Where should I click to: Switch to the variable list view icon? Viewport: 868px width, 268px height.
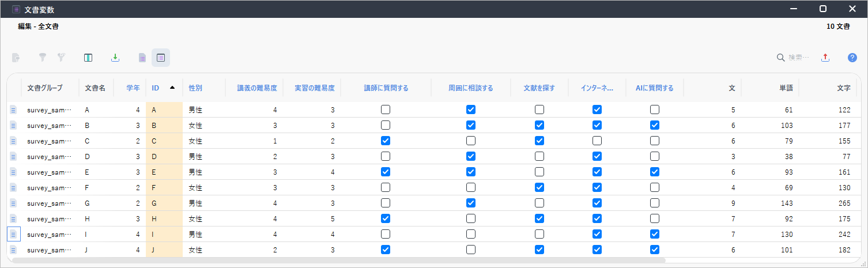tap(142, 58)
